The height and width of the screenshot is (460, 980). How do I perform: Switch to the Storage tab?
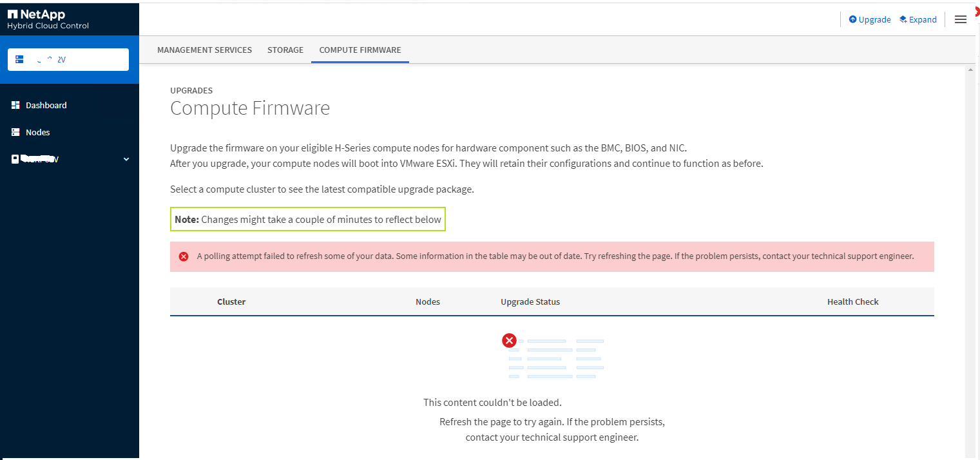(x=285, y=50)
